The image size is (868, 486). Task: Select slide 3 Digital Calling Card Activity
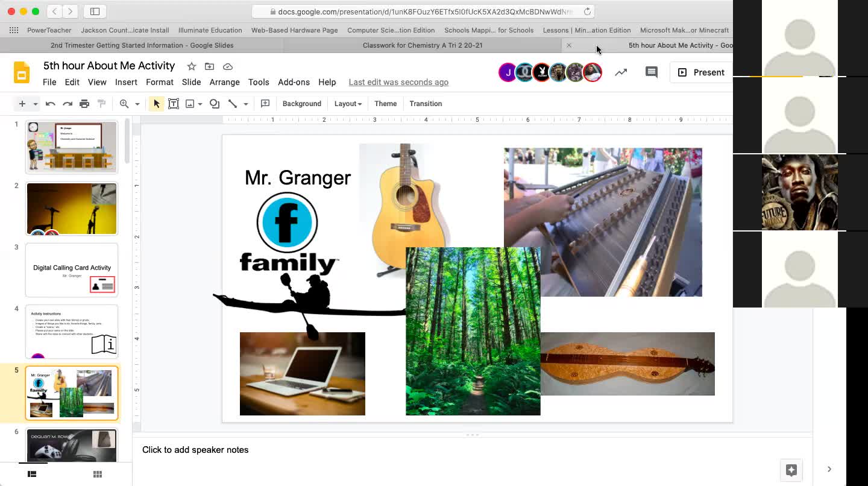(72, 270)
